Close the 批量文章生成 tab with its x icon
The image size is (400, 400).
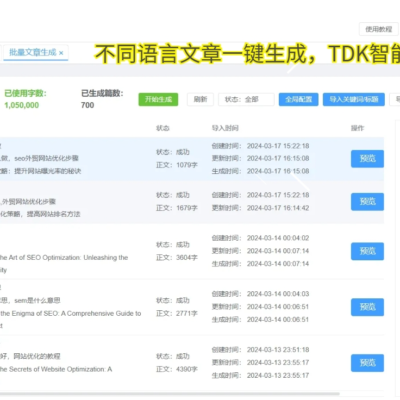(61, 53)
